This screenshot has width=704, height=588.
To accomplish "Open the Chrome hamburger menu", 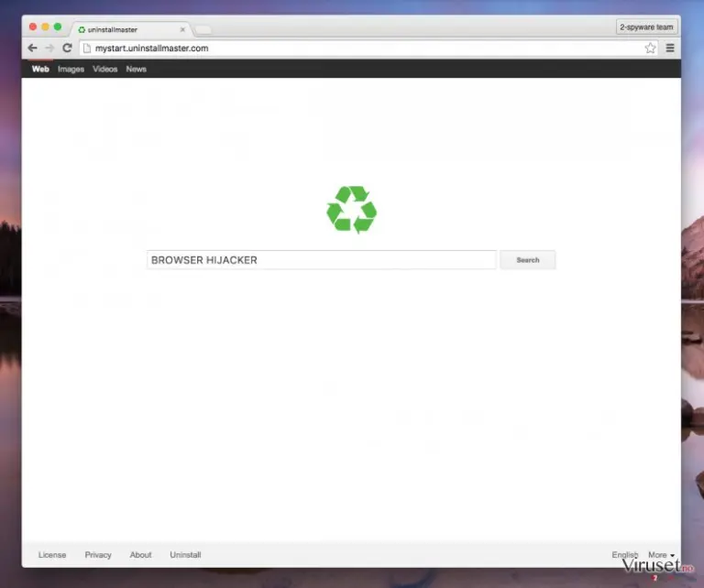I will (x=670, y=48).
